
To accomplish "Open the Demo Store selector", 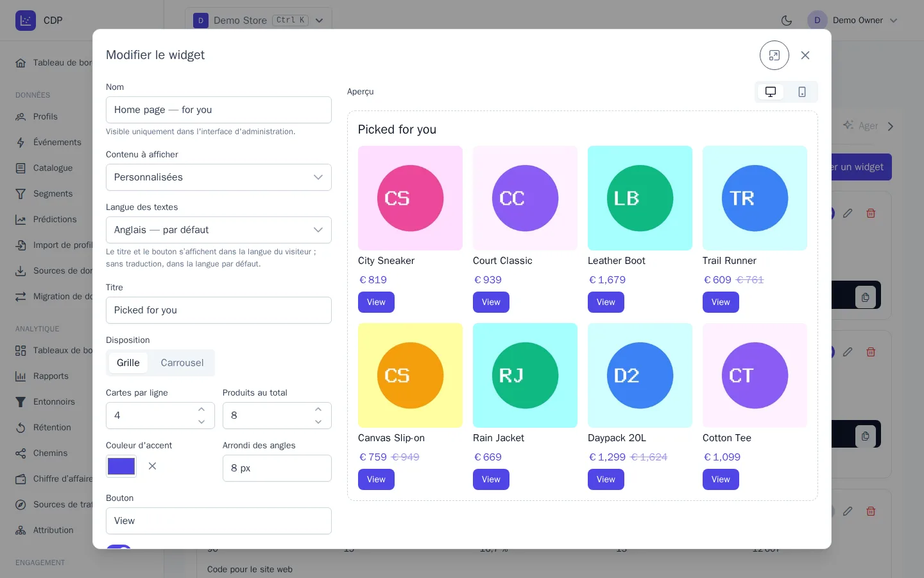I will pos(259,21).
